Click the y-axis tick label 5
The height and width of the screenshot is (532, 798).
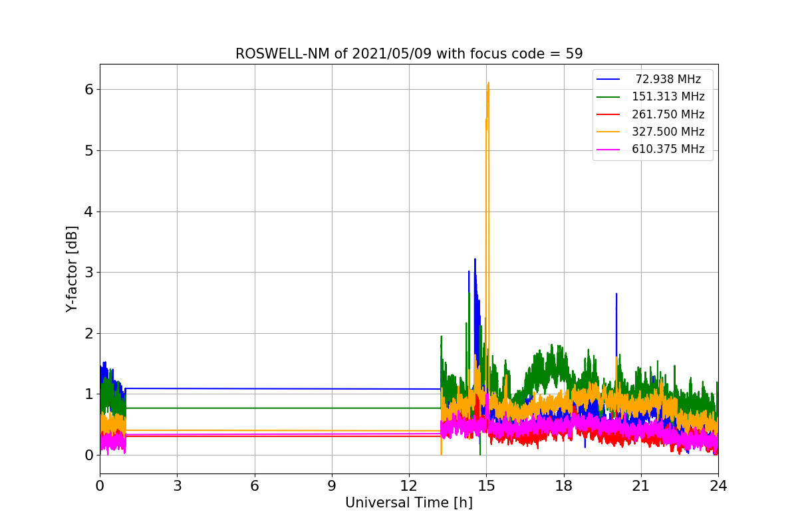(88, 150)
